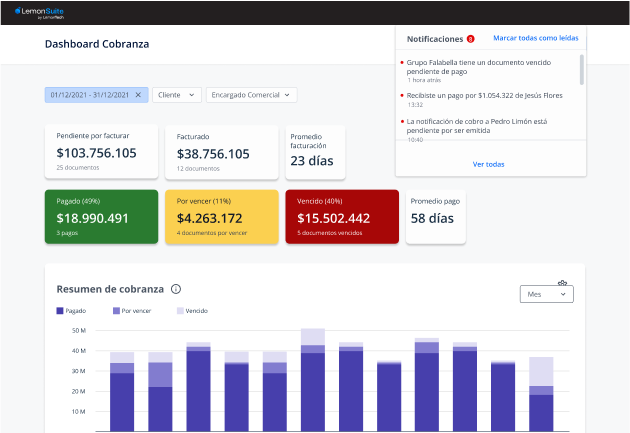
Task: Expand the Encargado Comercial dropdown
Action: (x=251, y=95)
